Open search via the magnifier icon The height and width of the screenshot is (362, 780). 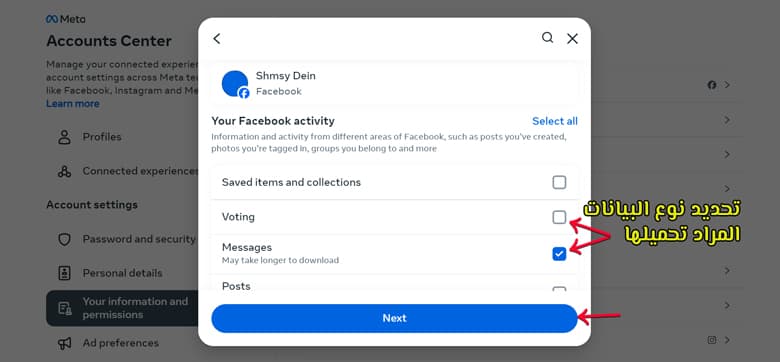[x=547, y=38]
